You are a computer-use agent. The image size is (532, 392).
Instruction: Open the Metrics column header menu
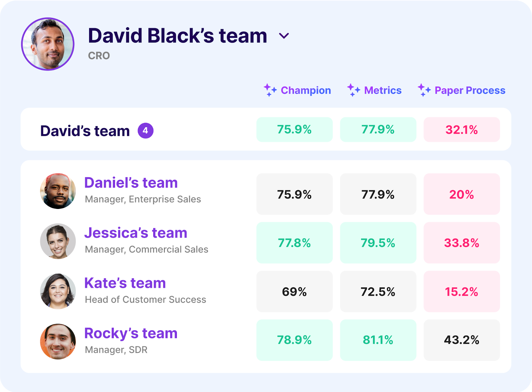pyautogui.click(x=383, y=90)
